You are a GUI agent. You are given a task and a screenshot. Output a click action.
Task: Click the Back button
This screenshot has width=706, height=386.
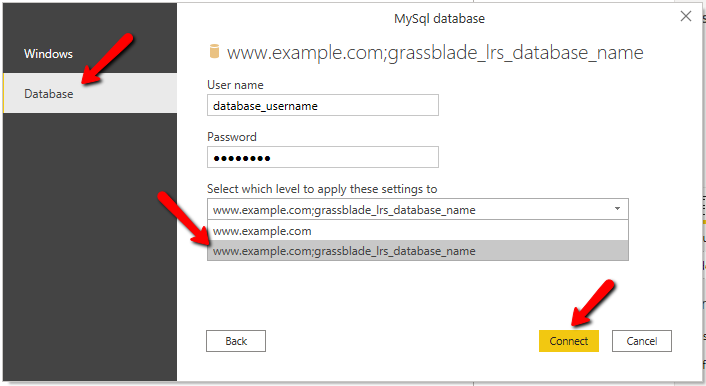pyautogui.click(x=236, y=341)
